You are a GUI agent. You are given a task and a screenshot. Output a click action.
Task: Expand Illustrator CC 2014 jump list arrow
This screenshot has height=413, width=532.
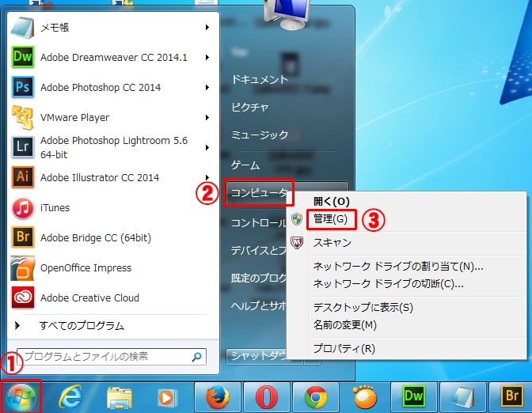pyautogui.click(x=207, y=177)
